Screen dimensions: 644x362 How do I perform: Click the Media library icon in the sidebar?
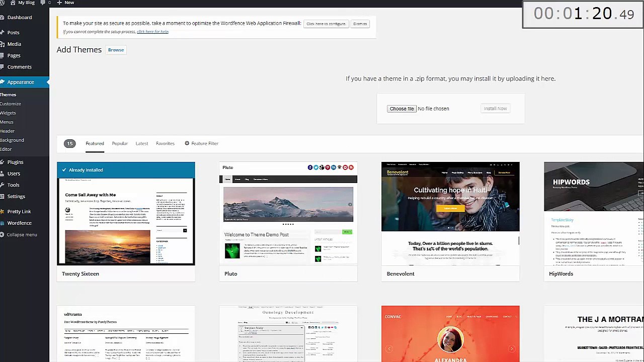click(2, 44)
